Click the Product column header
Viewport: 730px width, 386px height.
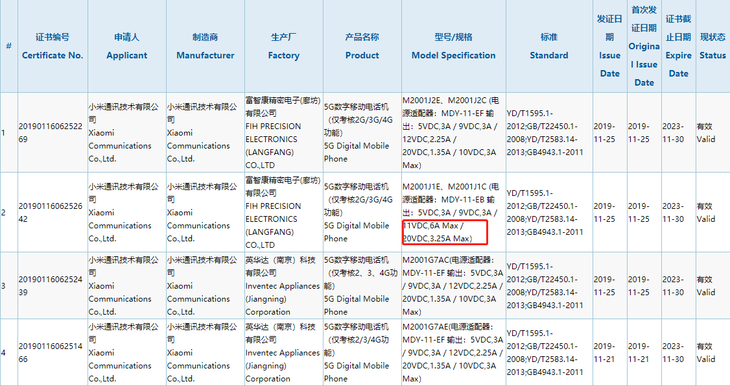(x=362, y=46)
